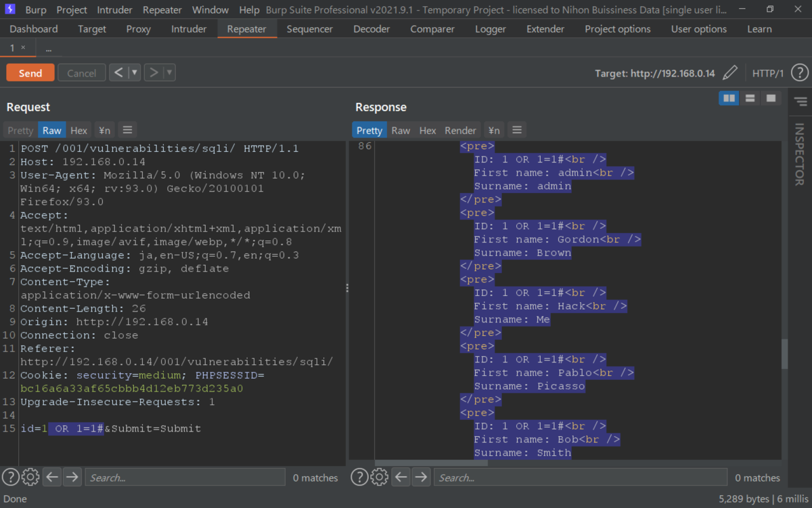
Task: Open the User options tab
Action: click(699, 29)
